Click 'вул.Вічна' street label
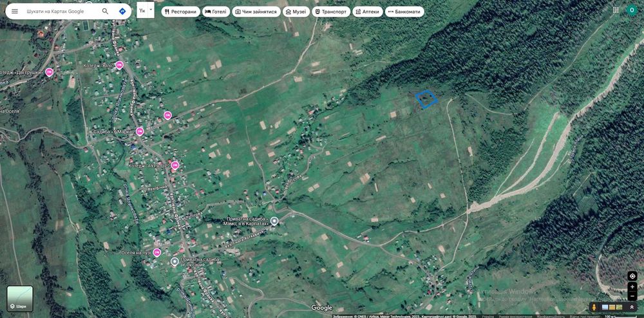The height and width of the screenshot is (318, 644). pos(158,189)
